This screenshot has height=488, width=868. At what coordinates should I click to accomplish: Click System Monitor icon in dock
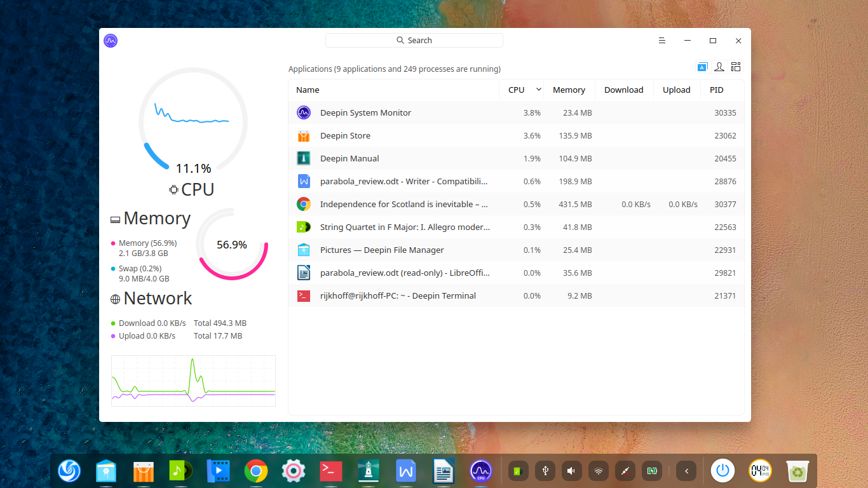click(x=481, y=471)
